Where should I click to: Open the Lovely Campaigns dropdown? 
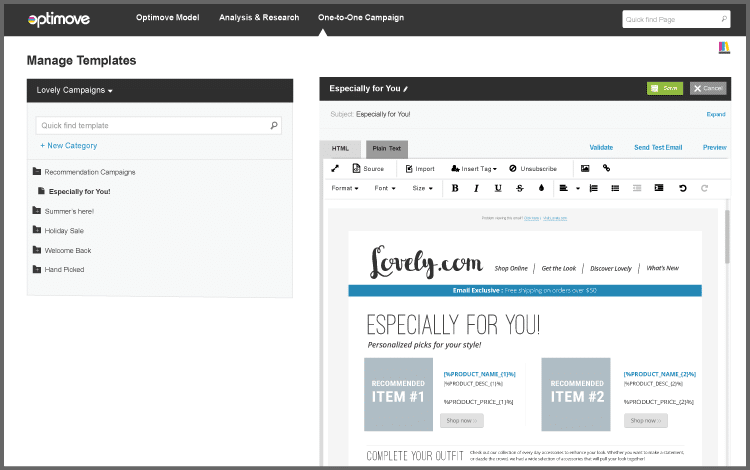(75, 90)
